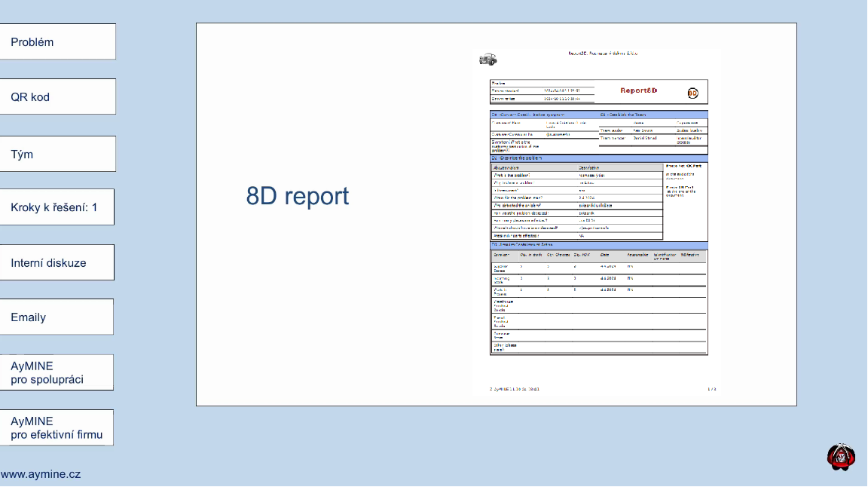The height and width of the screenshot is (487, 868).
Task: Click the Description column header in D2 table
Action: (x=589, y=167)
